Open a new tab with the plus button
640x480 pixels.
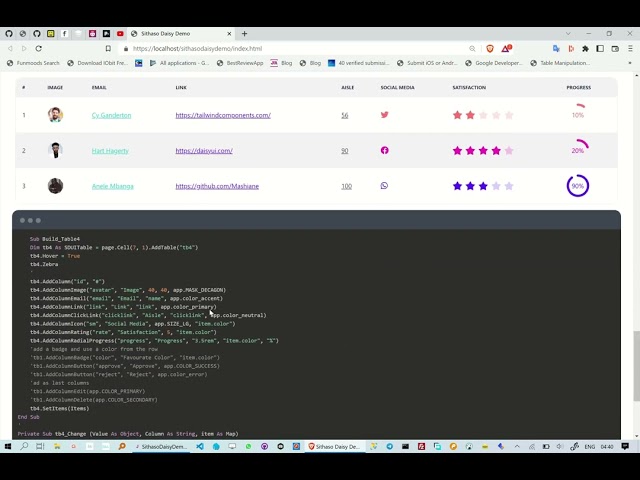244,34
